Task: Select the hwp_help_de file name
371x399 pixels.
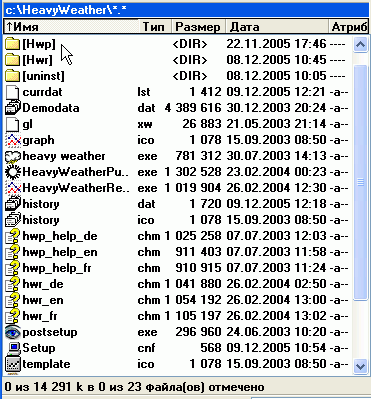Action: click(x=60, y=237)
